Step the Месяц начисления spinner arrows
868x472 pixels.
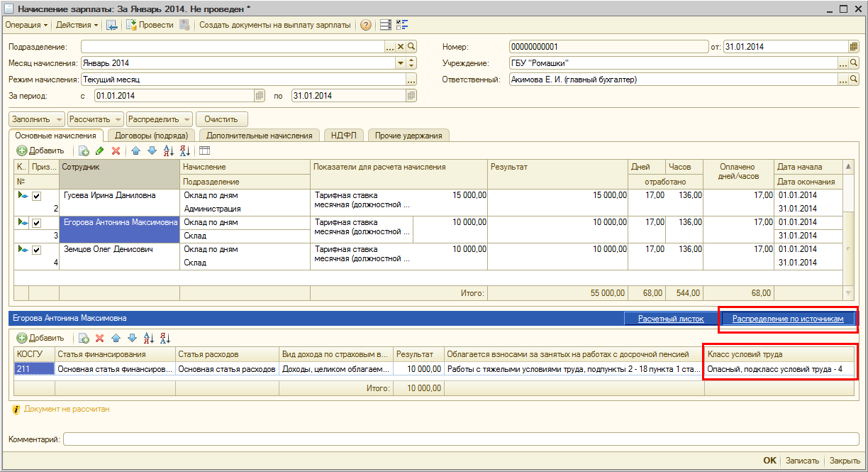coord(411,63)
